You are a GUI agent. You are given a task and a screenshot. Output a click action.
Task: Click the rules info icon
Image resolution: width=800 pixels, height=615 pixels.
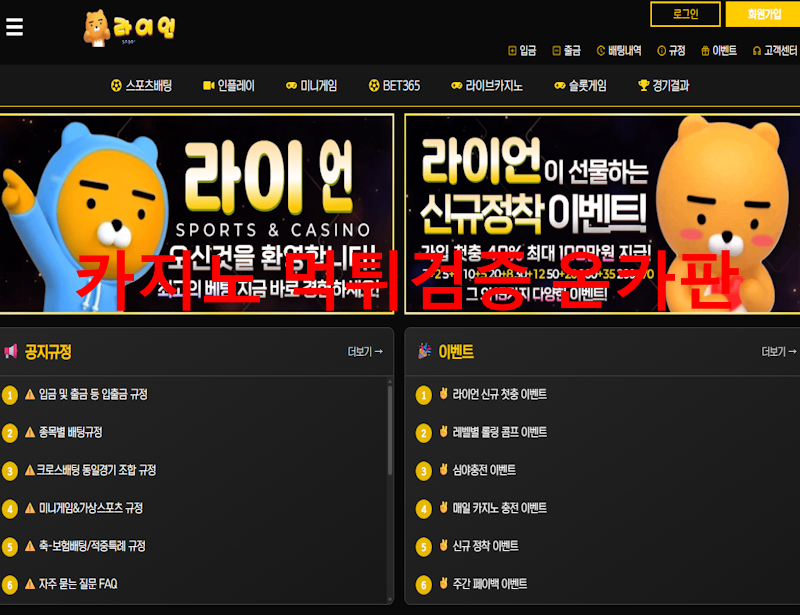[x=661, y=51]
